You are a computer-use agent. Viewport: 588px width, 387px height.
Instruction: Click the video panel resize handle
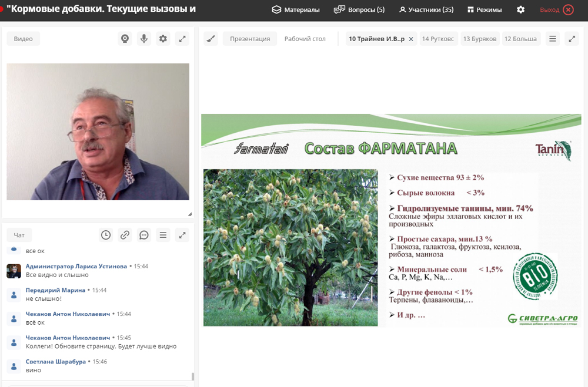pyautogui.click(x=190, y=214)
